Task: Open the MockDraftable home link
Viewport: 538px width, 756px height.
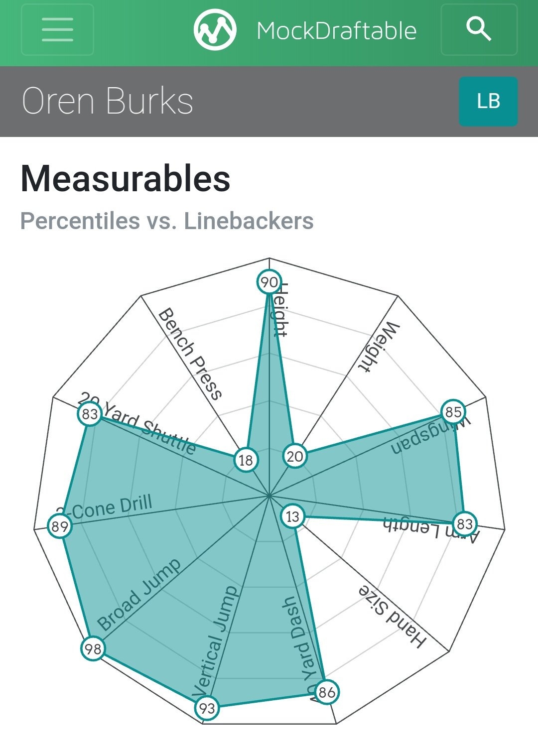Action: click(x=336, y=31)
